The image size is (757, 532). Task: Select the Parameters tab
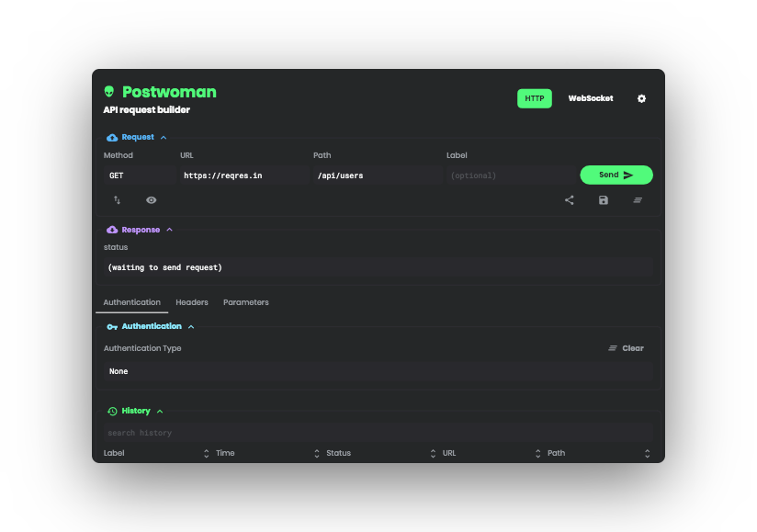[245, 302]
